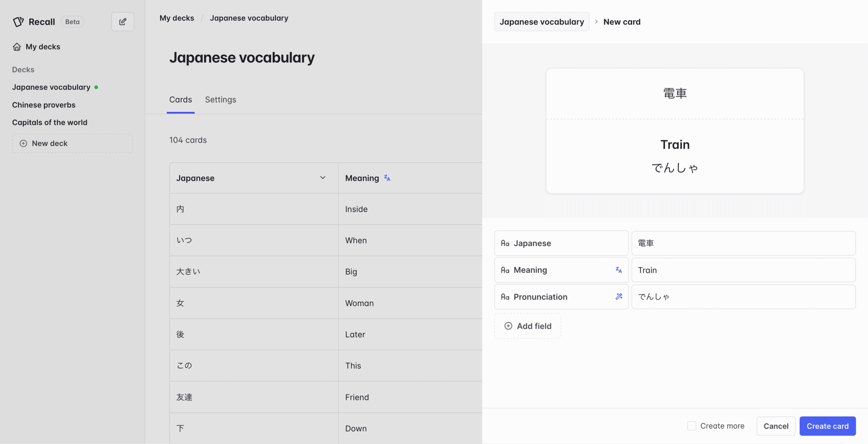Click the Cancel button

pos(776,426)
